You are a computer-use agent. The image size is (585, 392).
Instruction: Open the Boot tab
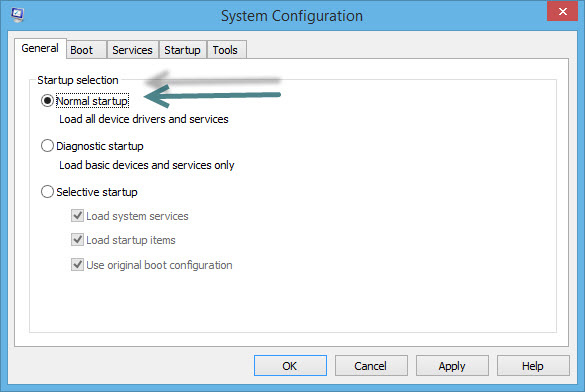[x=87, y=50]
